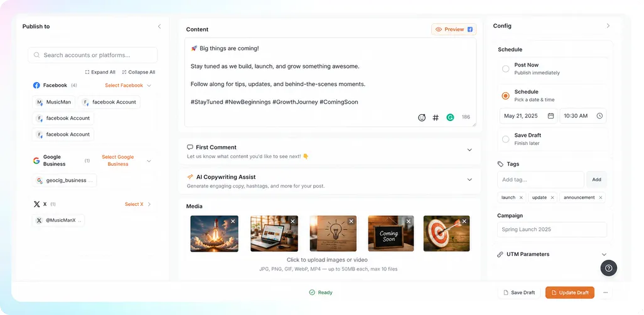Remove the rocket launch image
Screen dimensions: 644x315
click(233, 222)
